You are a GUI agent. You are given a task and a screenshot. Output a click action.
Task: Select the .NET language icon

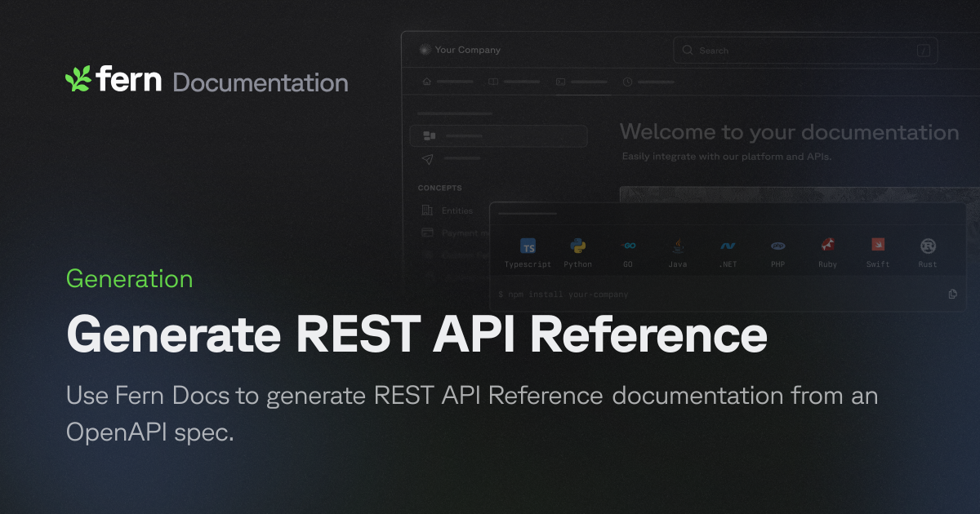point(728,246)
